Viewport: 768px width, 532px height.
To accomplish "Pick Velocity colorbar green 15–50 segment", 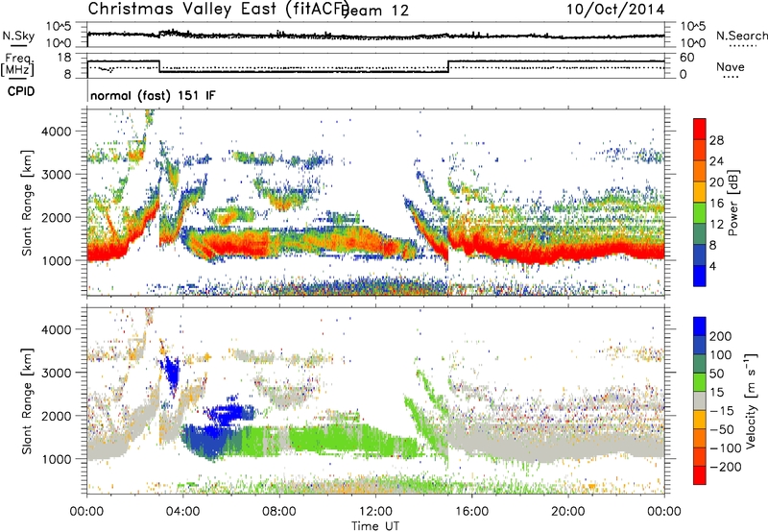I will point(700,382).
